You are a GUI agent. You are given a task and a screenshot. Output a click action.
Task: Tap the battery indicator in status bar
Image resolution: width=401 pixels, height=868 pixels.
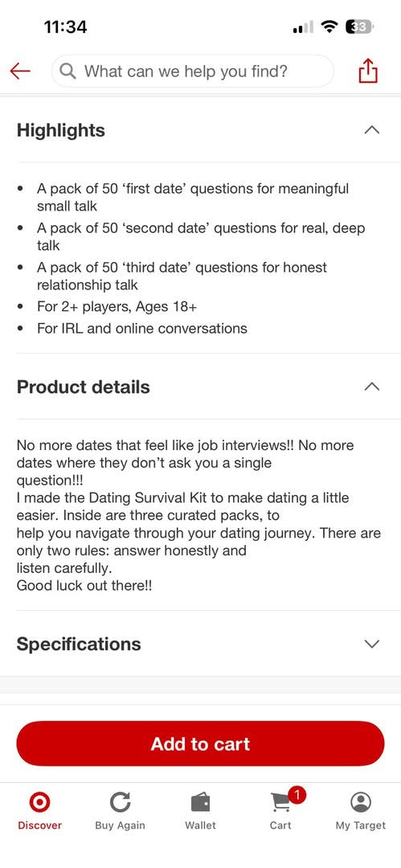(359, 27)
